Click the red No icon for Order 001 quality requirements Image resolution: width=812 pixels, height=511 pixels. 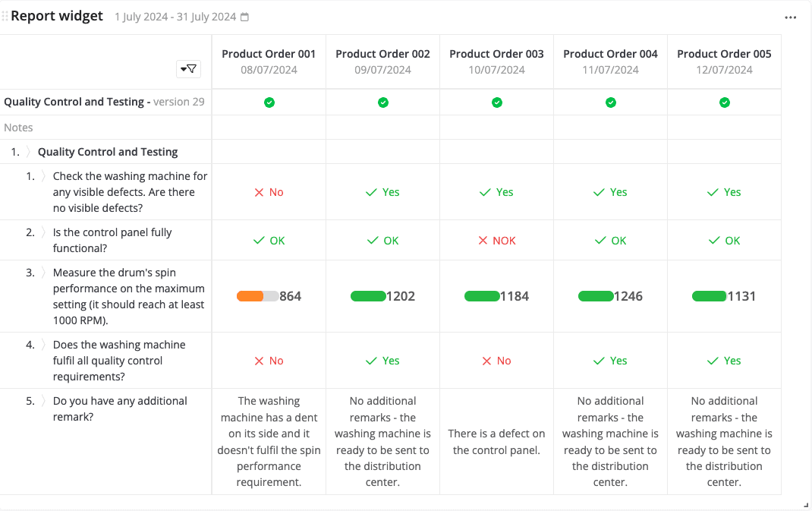point(269,361)
